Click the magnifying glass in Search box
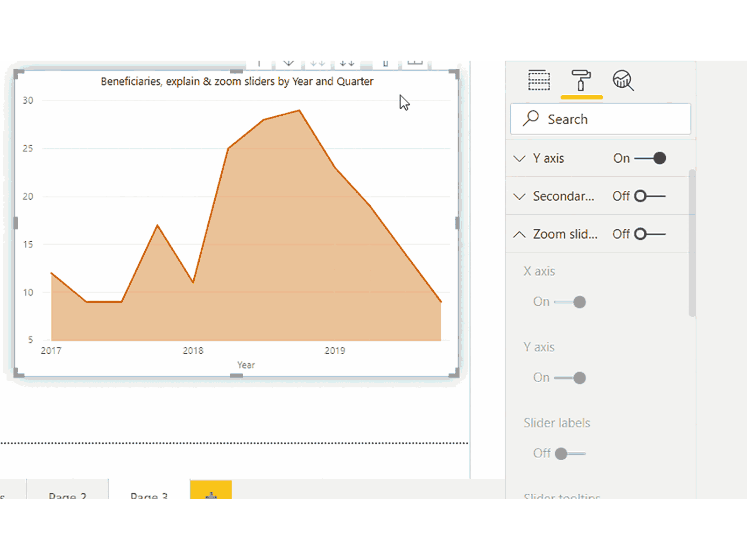 point(531,119)
